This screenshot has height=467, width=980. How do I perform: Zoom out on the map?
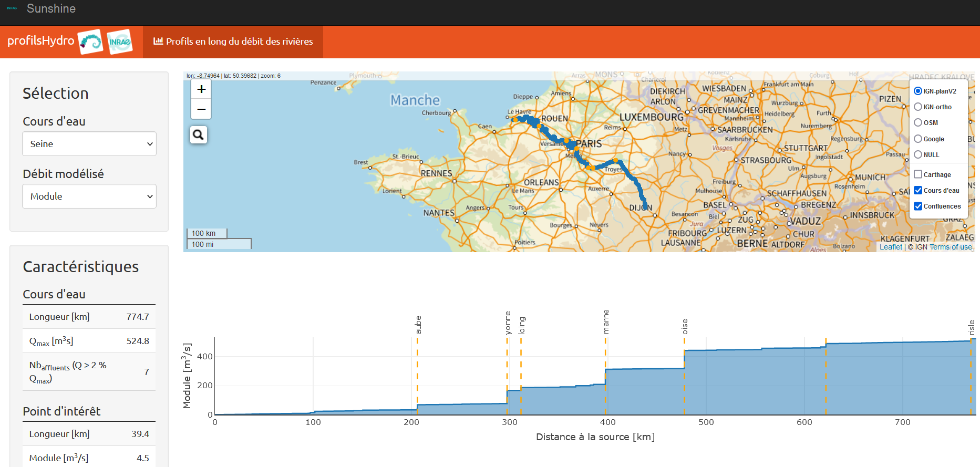click(x=201, y=109)
